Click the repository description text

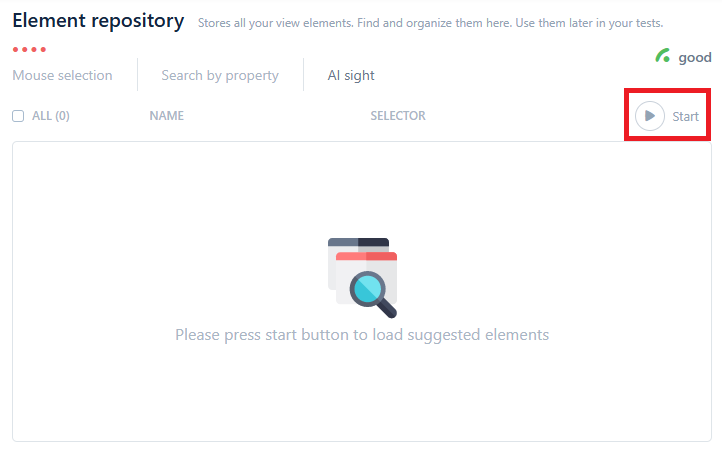click(430, 22)
